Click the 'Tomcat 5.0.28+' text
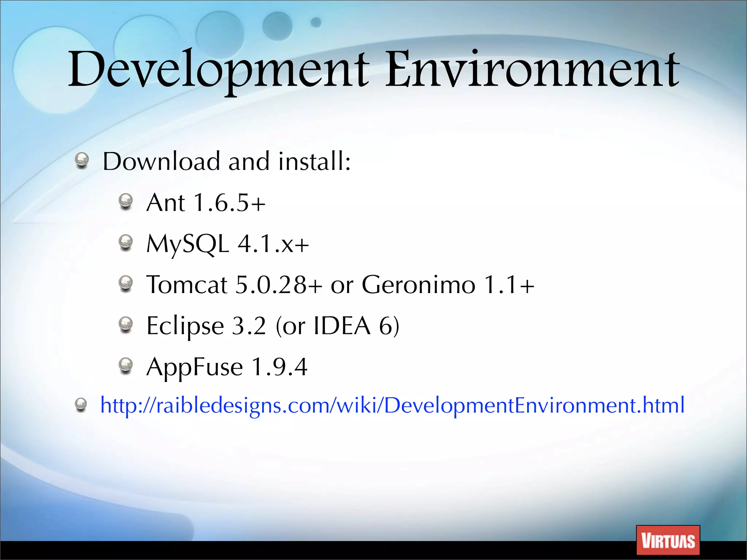 coord(234,284)
